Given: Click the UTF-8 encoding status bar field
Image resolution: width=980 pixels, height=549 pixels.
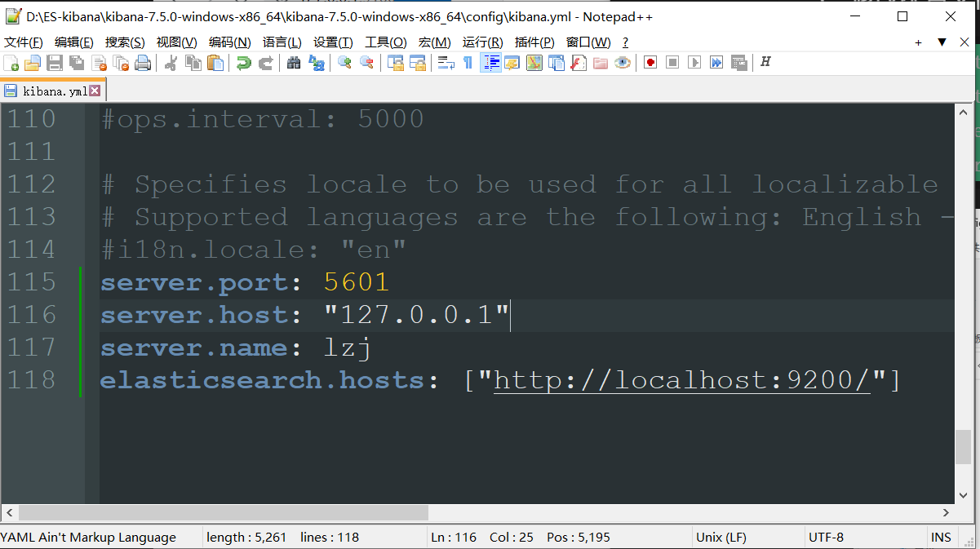Looking at the screenshot, I should (826, 537).
